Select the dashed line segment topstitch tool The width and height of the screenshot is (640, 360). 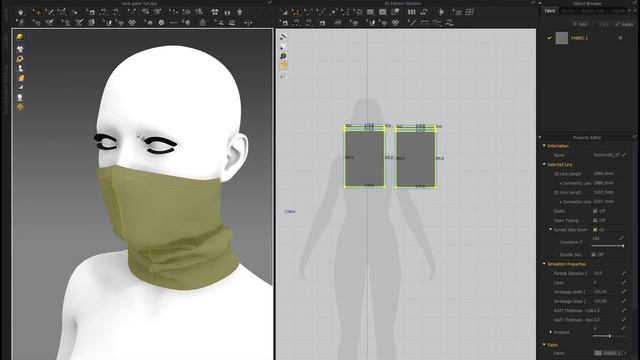(424, 23)
